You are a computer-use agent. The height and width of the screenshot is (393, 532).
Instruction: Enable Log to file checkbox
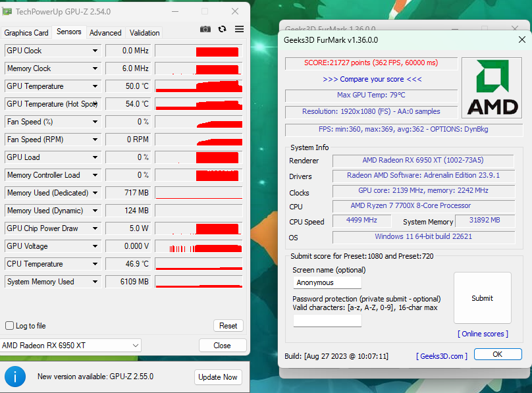pos(9,325)
